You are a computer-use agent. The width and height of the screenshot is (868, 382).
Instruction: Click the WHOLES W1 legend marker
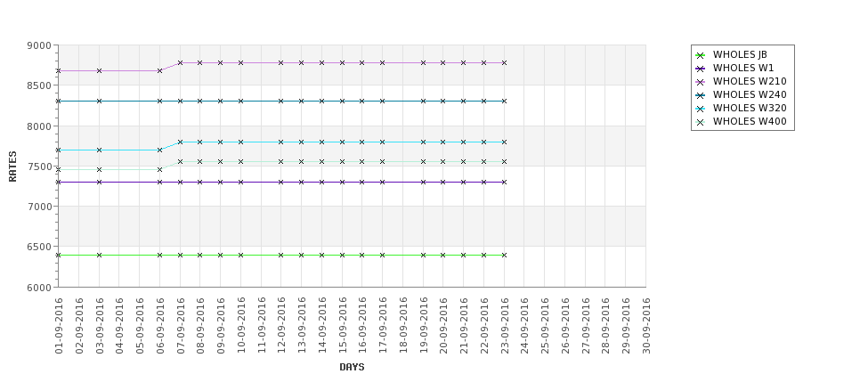tap(701, 69)
